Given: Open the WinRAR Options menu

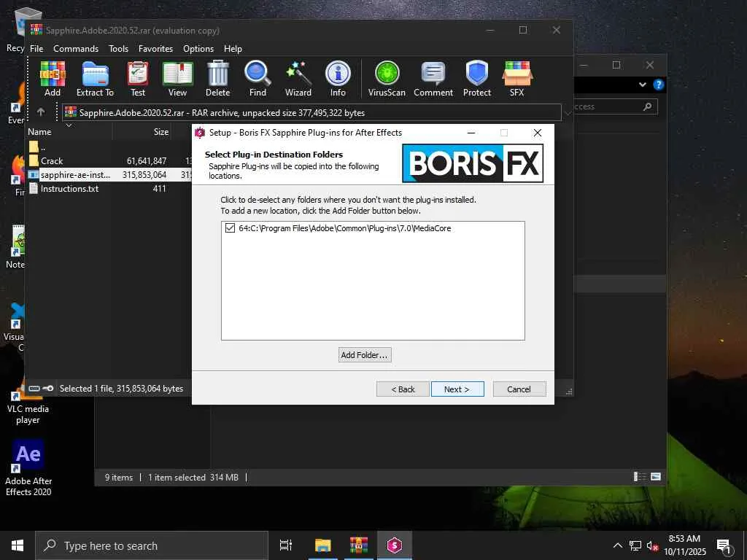Looking at the screenshot, I should click(x=198, y=49).
